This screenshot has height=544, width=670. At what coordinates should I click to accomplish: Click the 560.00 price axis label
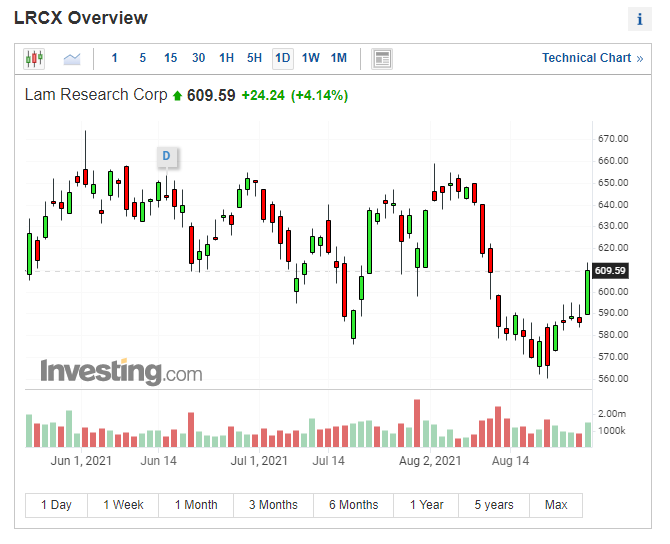click(613, 379)
